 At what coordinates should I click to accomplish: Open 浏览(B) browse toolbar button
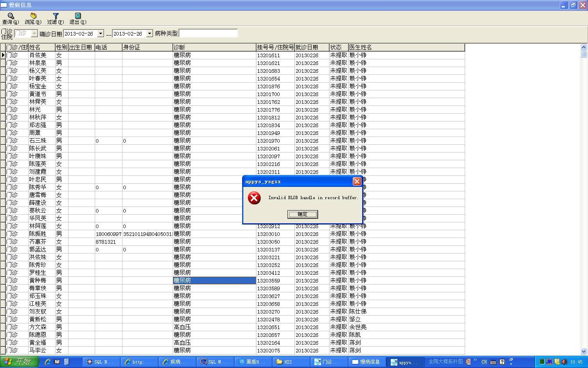33,18
